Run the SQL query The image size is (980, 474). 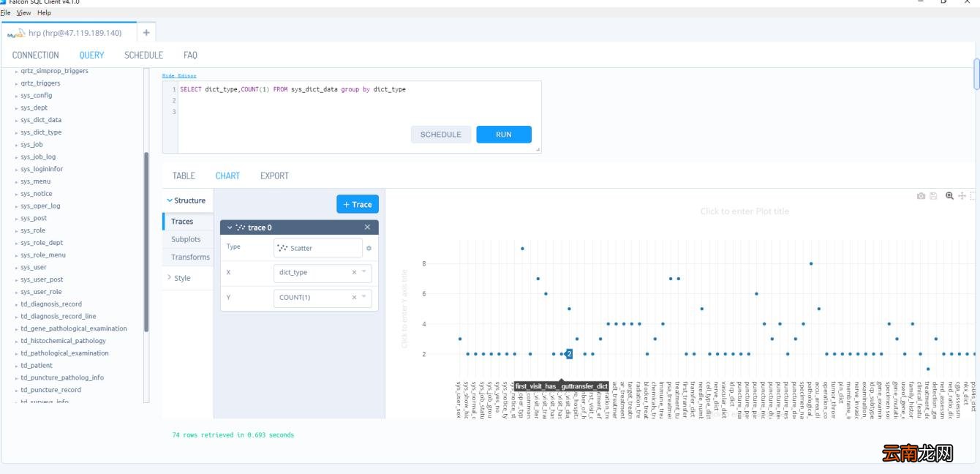(504, 135)
